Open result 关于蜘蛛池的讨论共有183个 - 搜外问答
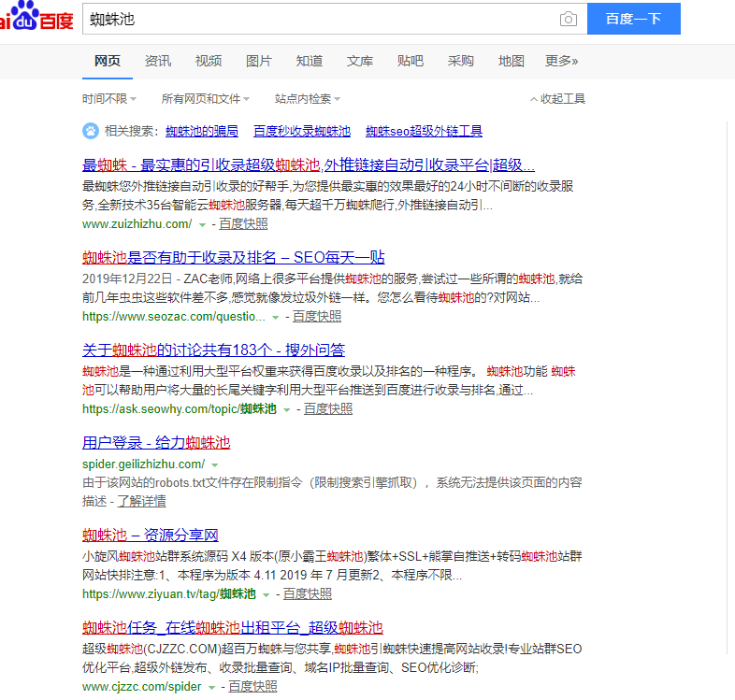735x700 pixels. pos(214,350)
